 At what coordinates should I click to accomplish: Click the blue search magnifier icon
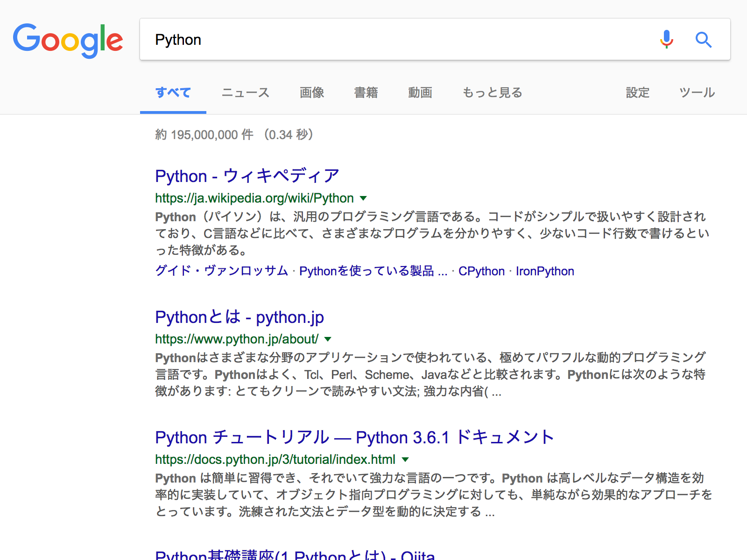click(703, 40)
